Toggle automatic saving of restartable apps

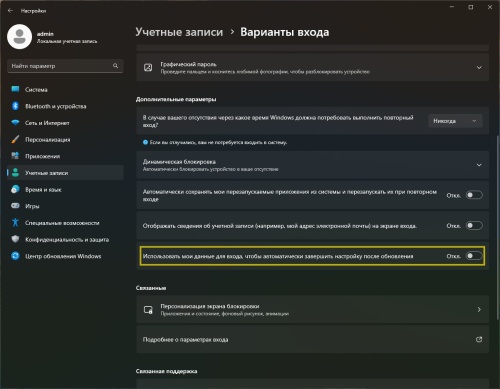click(474, 195)
